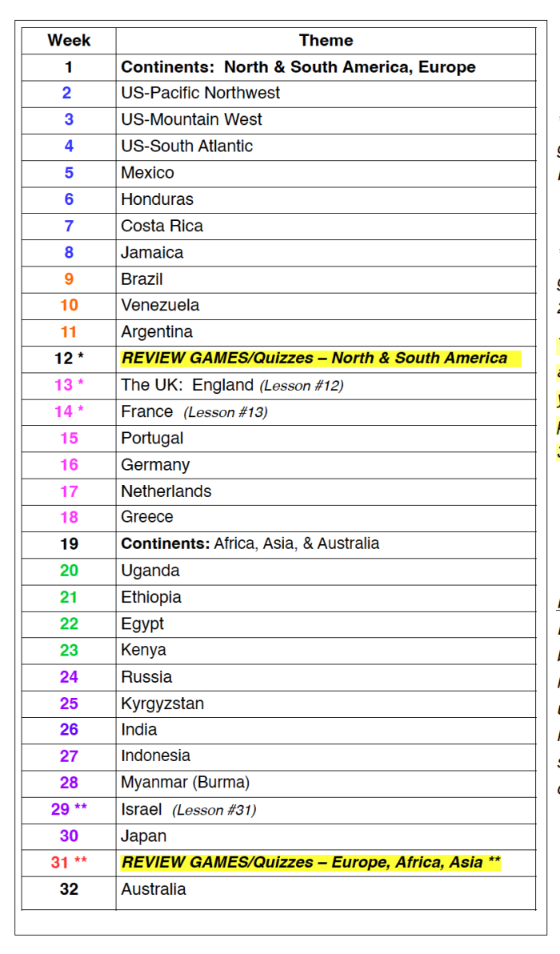Click the green week number 21
The width and height of the screenshot is (560, 954).
pos(69,597)
